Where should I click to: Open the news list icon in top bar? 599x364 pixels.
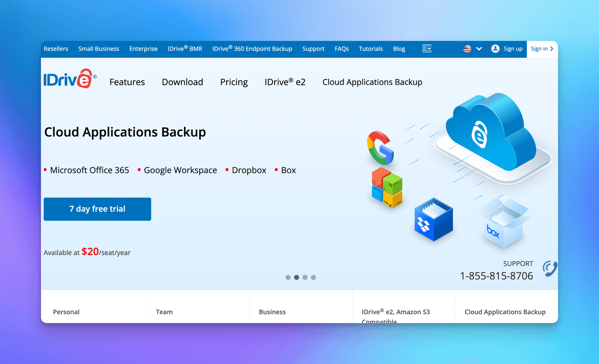pos(427,49)
